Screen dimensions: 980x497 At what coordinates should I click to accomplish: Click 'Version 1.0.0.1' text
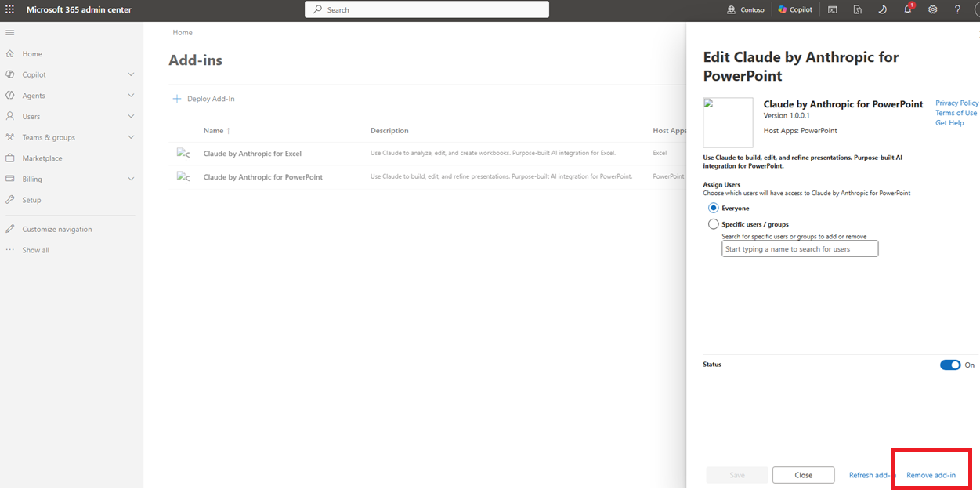pos(787,116)
